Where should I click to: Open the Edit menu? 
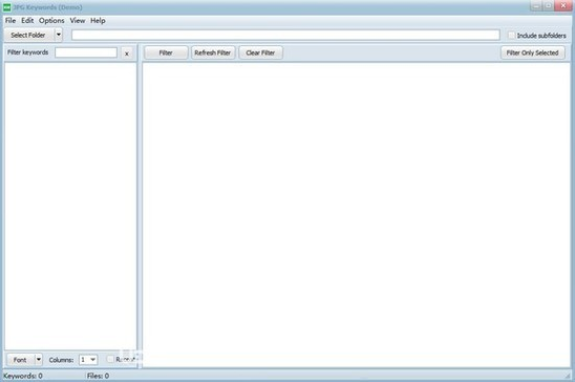click(x=27, y=21)
